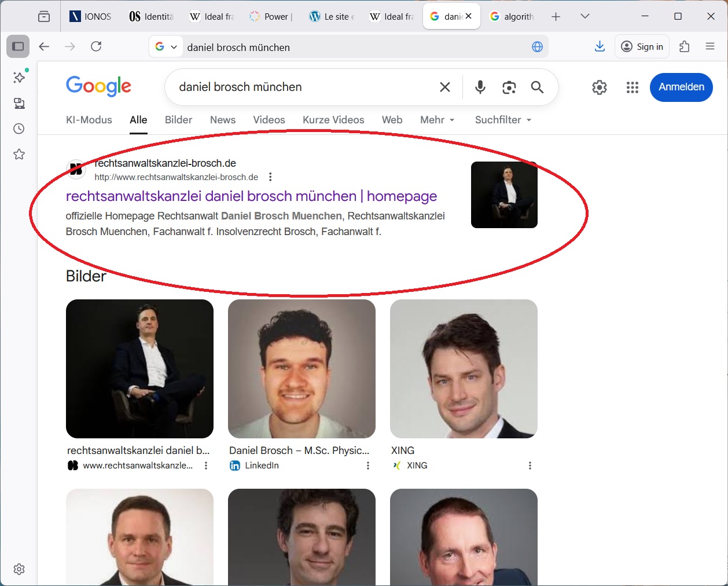
Task: Toggle the browser sidebar panel
Action: point(18,46)
